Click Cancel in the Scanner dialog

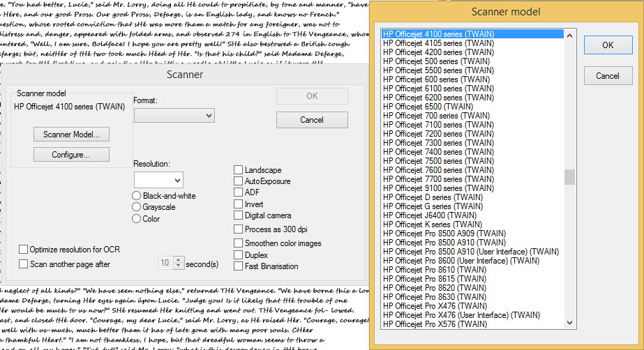[x=312, y=120]
